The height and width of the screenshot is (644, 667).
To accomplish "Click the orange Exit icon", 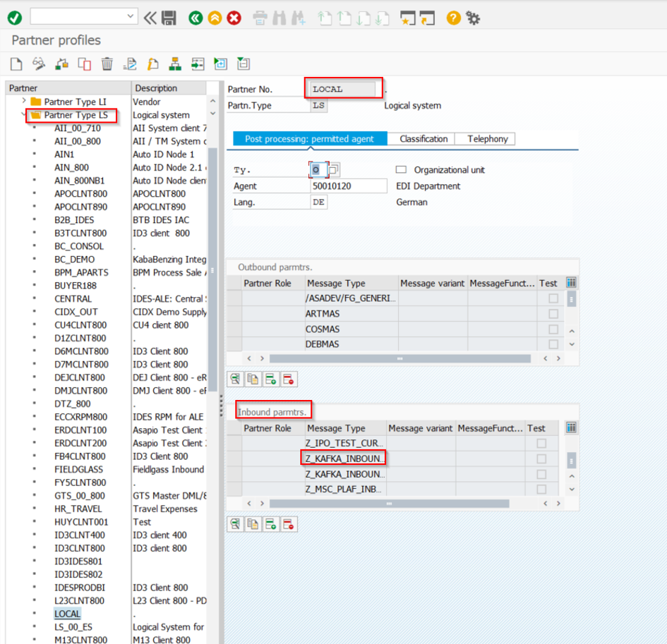I will (215, 18).
